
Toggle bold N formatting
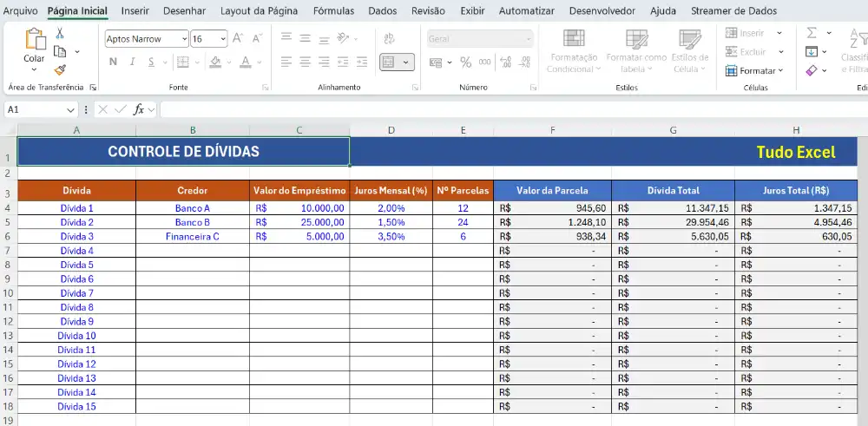(x=113, y=62)
